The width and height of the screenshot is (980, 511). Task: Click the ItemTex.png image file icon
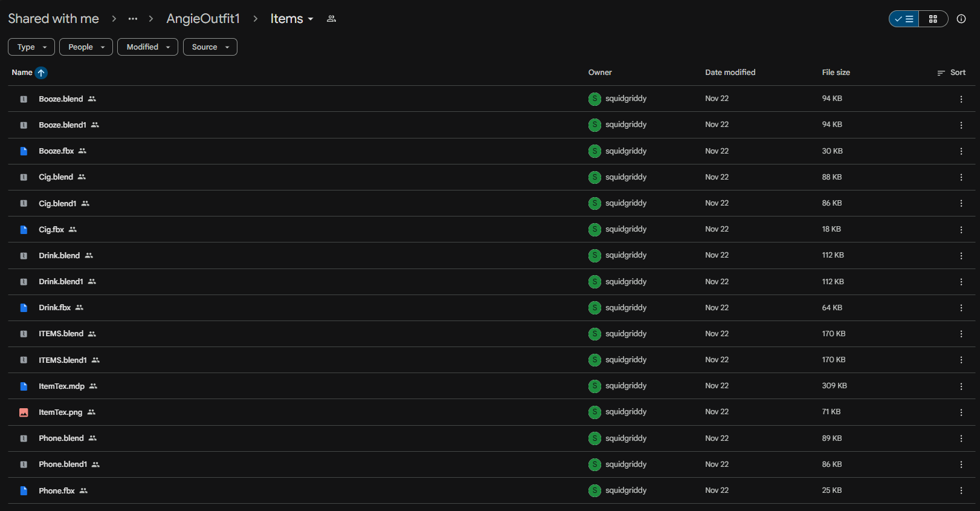coord(24,412)
